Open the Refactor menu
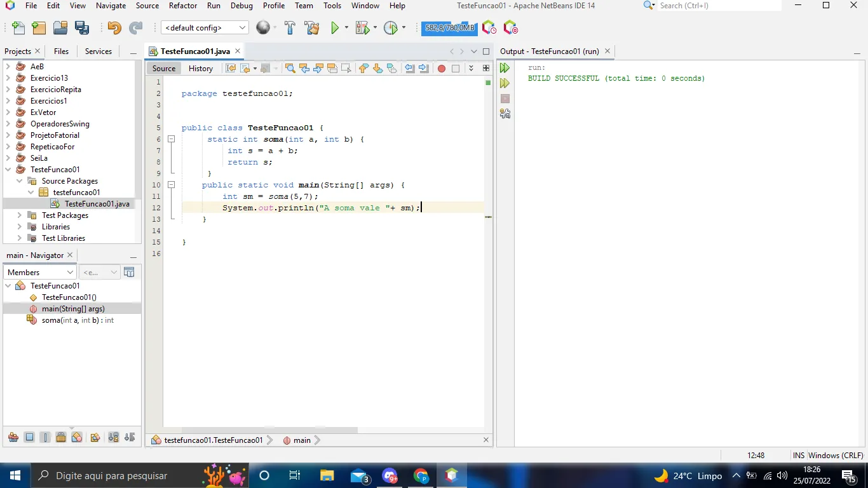Viewport: 868px width, 488px height. [182, 6]
